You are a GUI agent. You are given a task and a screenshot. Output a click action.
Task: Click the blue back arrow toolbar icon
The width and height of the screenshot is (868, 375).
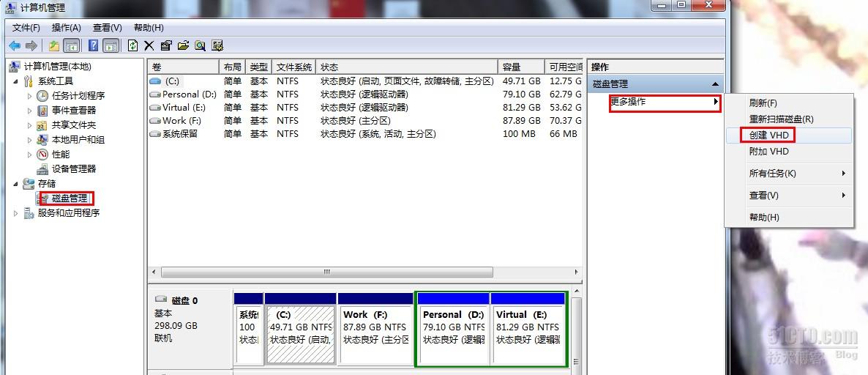click(14, 45)
